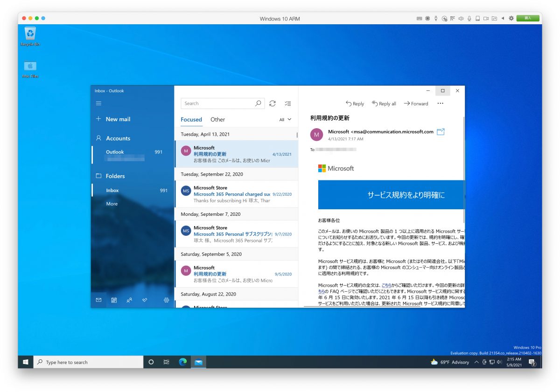This screenshot has height=392, width=560.
Task: Forward the open message
Action: 416,103
